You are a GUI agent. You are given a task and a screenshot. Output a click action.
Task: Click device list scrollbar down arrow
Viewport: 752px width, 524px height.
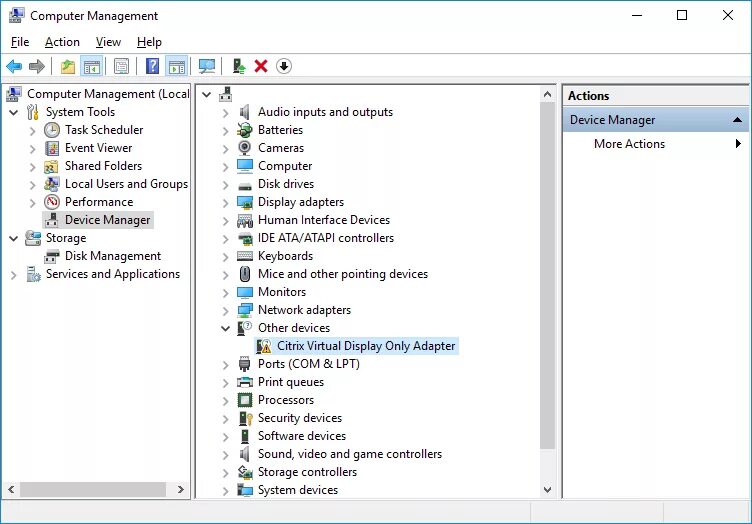click(547, 490)
